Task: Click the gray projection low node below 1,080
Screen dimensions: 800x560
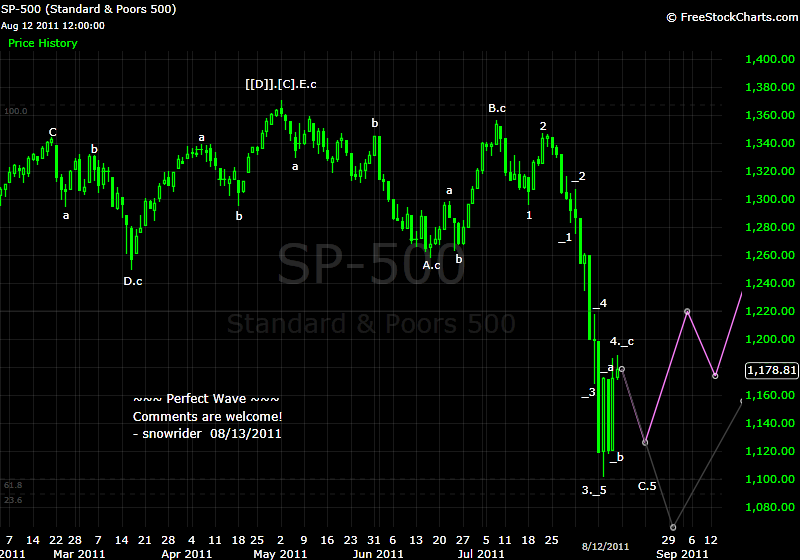Action: click(x=673, y=527)
